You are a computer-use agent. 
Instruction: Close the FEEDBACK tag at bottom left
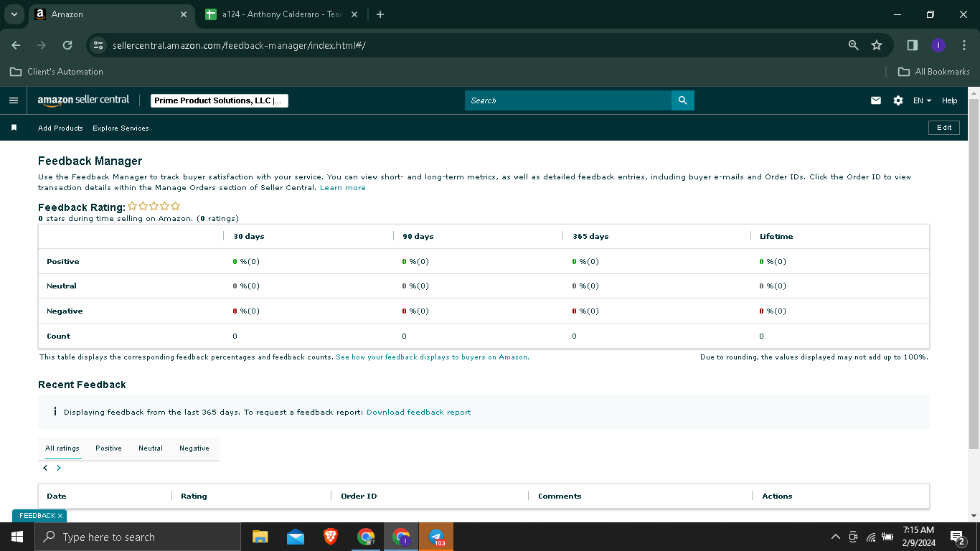point(60,516)
